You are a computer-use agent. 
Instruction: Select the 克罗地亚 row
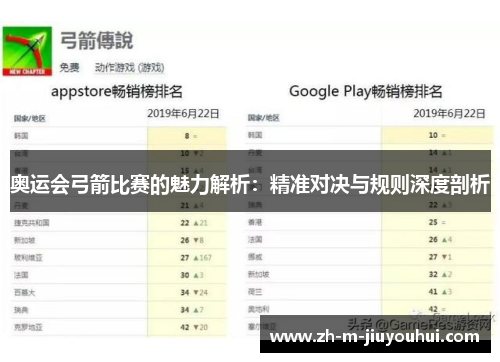(120, 327)
